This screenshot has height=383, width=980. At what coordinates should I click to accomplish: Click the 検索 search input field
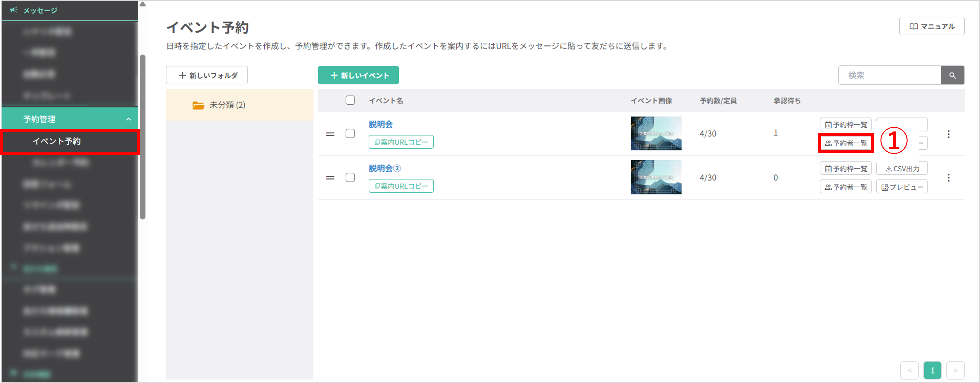point(889,75)
